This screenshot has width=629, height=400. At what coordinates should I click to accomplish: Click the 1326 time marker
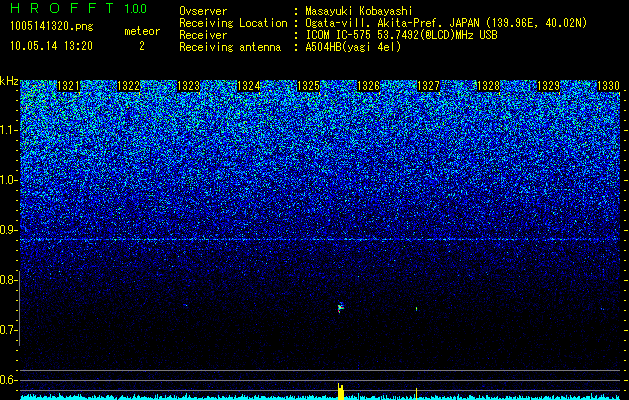[369, 86]
